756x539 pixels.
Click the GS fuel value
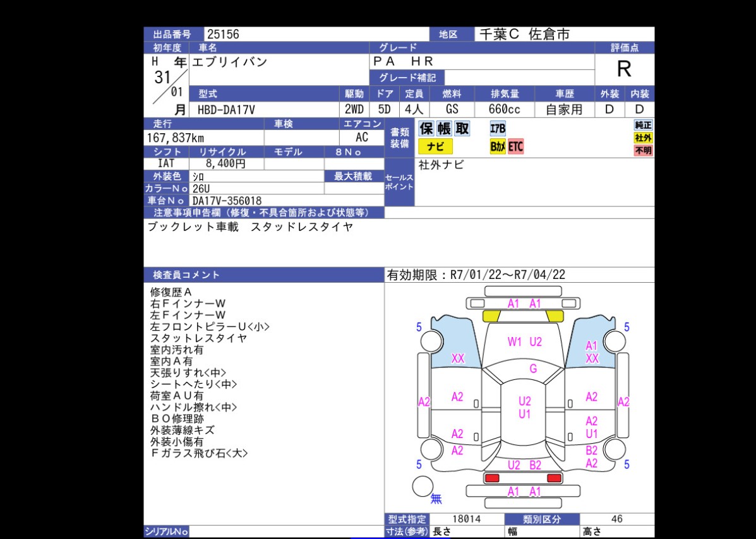[x=452, y=110]
